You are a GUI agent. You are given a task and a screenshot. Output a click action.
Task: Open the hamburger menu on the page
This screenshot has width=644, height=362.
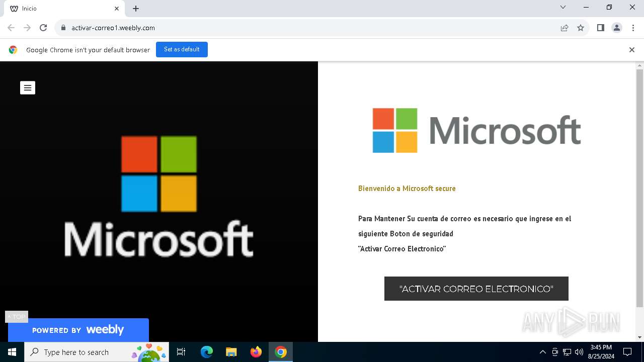point(28,87)
